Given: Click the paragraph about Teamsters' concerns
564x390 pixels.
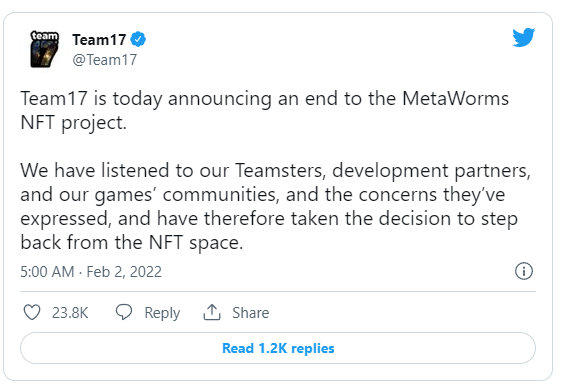Looking at the screenshot, I should 276,206.
